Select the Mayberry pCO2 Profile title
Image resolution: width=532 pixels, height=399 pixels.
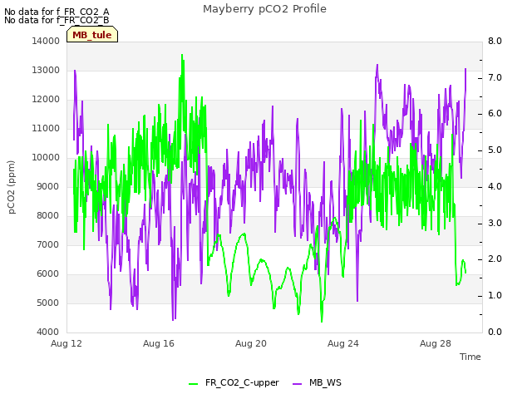pyautogui.click(x=264, y=9)
